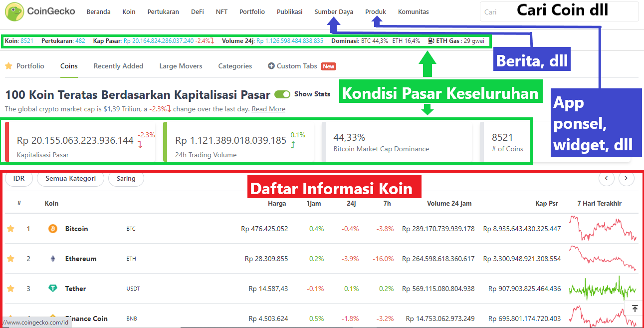Sort by the 1jam column header

(313, 203)
